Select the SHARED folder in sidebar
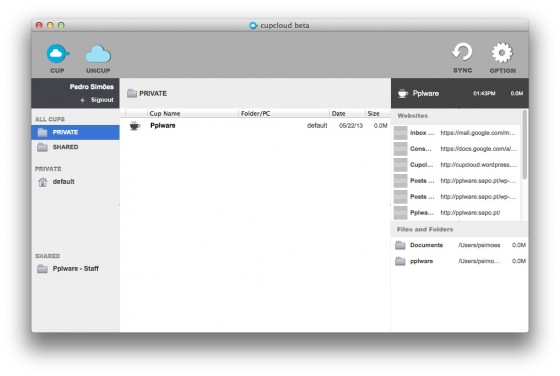This screenshot has width=560, height=376. [x=75, y=147]
